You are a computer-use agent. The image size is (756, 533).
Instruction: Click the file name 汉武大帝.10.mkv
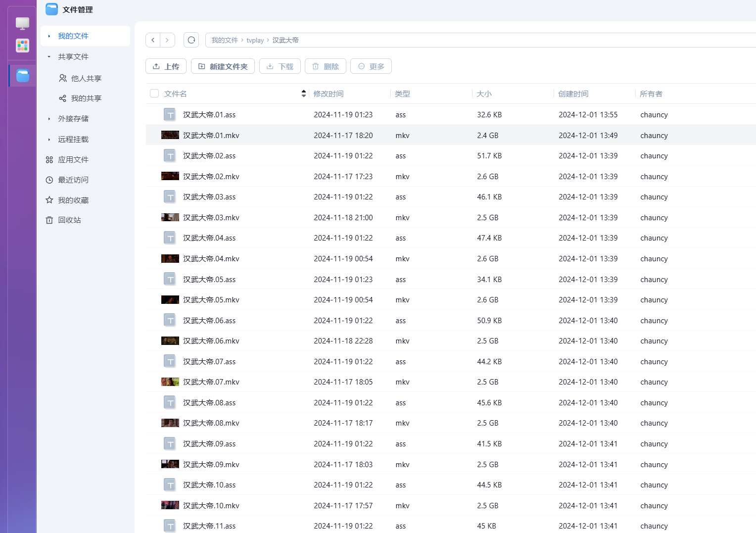point(211,506)
